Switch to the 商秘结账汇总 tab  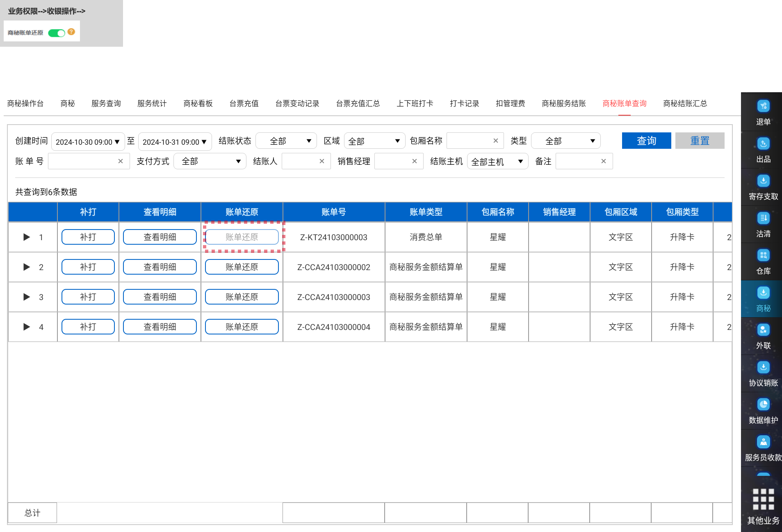(x=685, y=103)
